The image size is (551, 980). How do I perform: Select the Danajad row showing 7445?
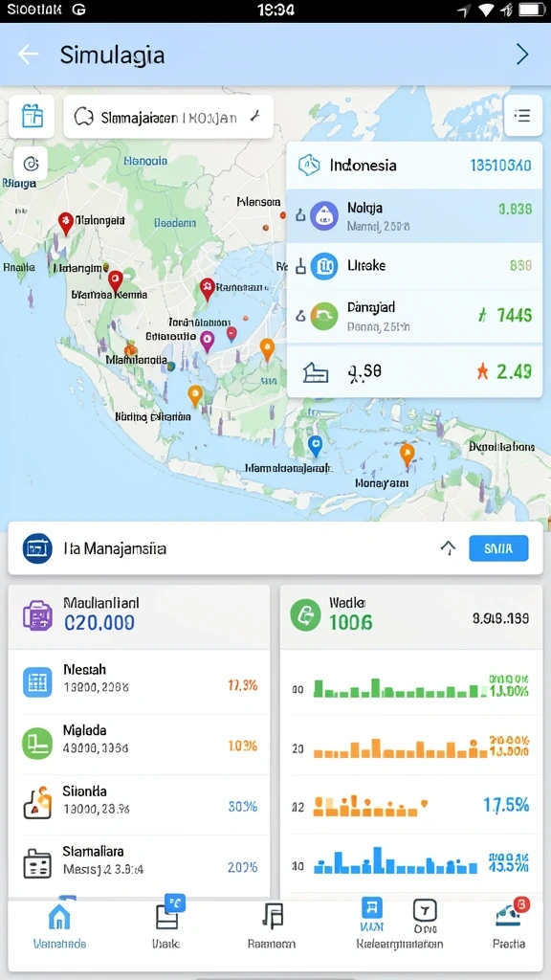[x=414, y=316]
